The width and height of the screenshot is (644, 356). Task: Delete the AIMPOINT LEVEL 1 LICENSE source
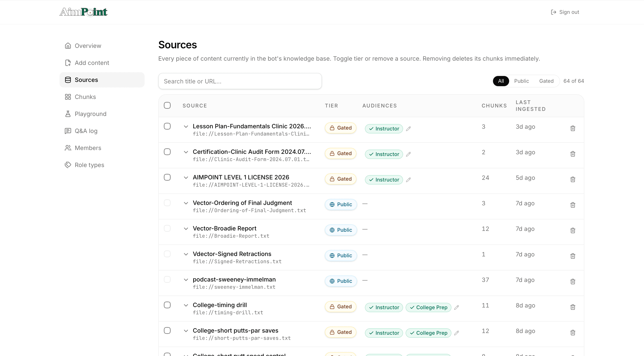pos(573,179)
